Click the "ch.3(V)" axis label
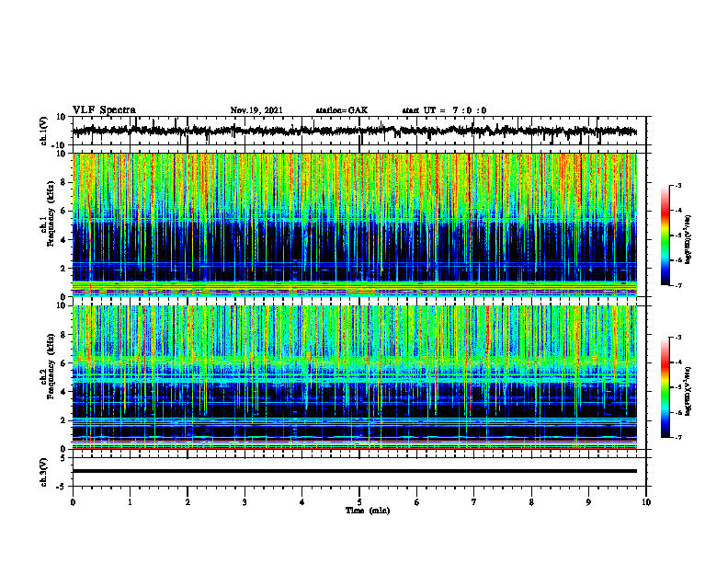The width and height of the screenshot is (728, 563). click(x=44, y=473)
